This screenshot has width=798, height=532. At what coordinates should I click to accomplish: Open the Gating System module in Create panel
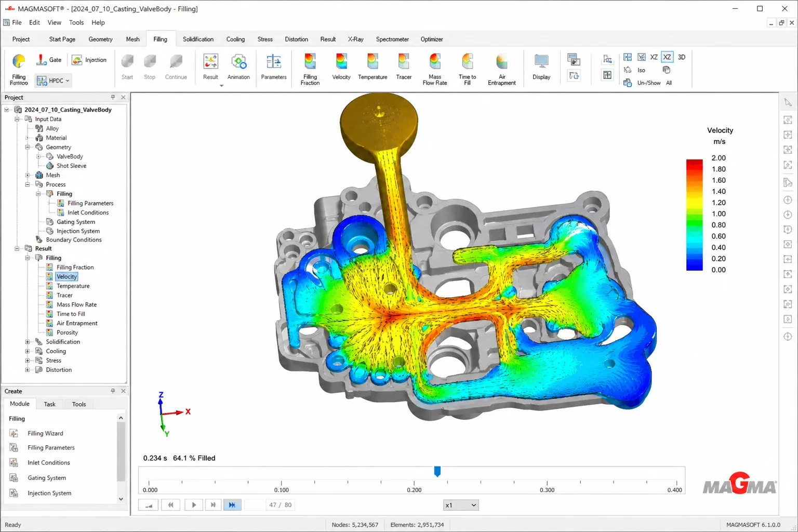coord(47,478)
